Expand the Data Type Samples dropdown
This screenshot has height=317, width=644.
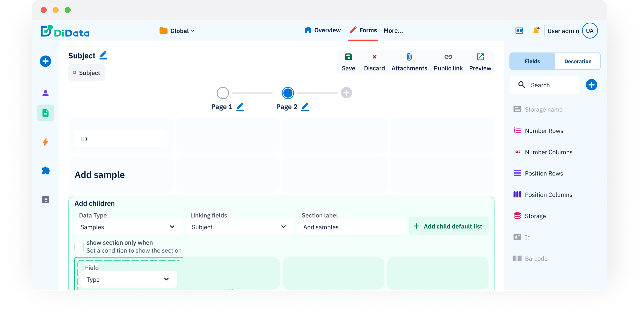128,227
